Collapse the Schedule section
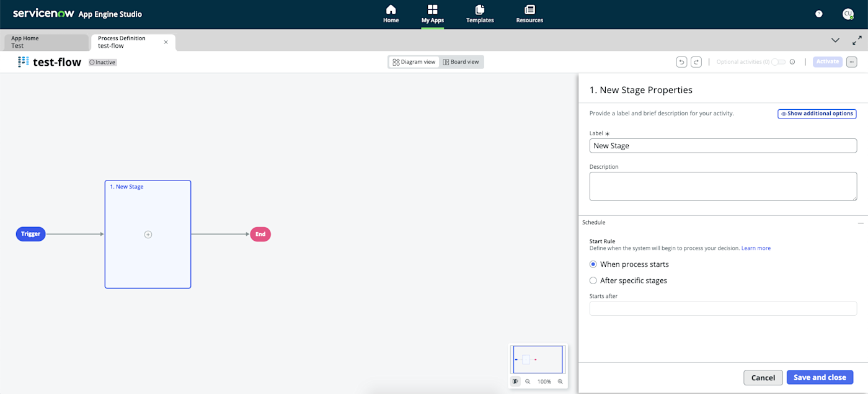 pos(861,223)
